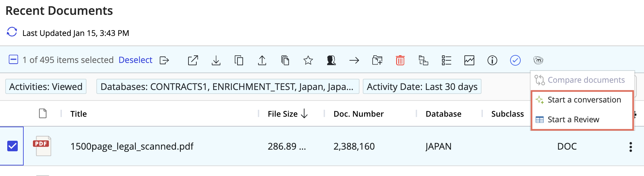644x176 pixels.
Task: Open the info circle icon
Action: point(492,60)
